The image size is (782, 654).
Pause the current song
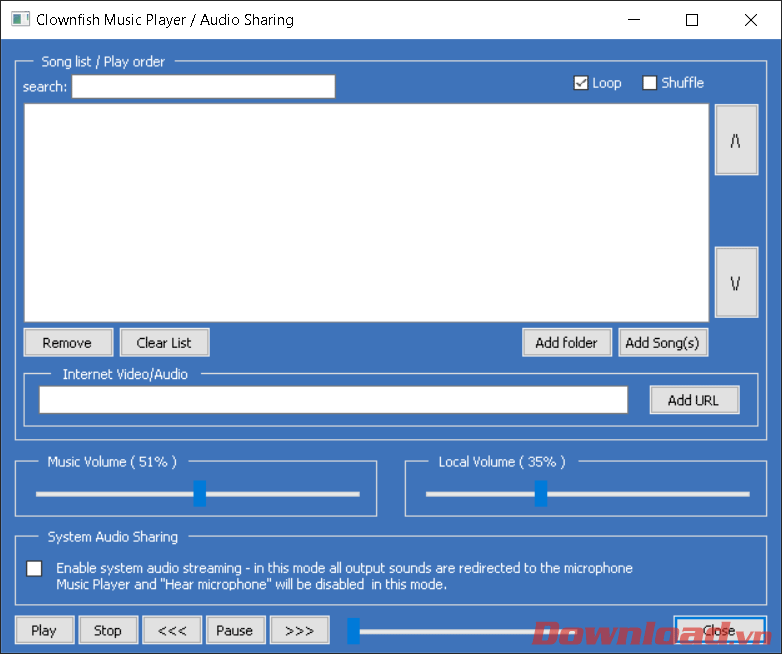pos(235,630)
